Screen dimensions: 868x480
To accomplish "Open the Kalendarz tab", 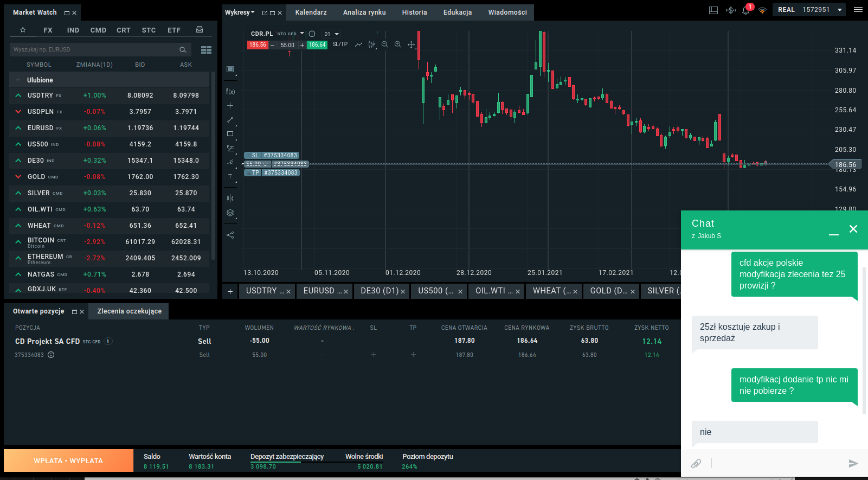I will 311,12.
